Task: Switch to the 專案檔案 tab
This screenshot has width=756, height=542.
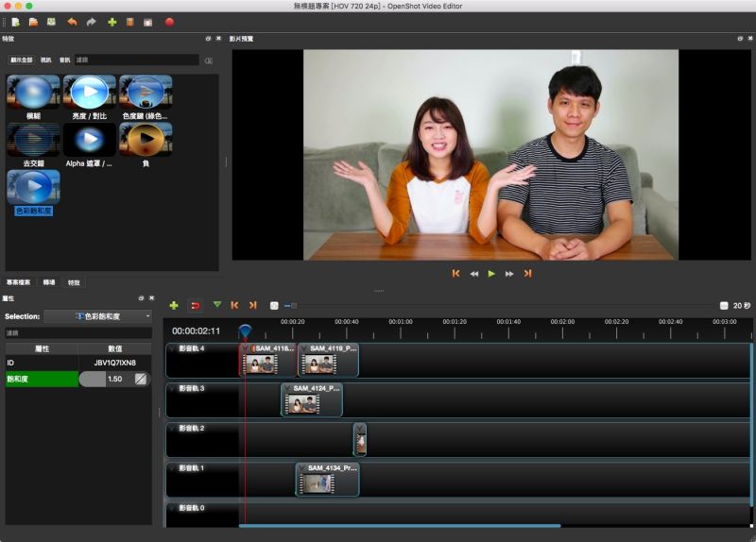Action: pyautogui.click(x=19, y=282)
